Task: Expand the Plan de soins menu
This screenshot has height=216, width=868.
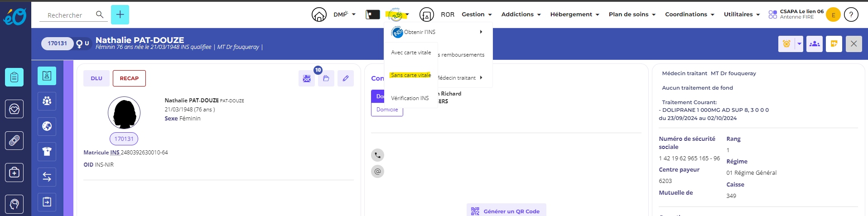Action: click(x=632, y=14)
